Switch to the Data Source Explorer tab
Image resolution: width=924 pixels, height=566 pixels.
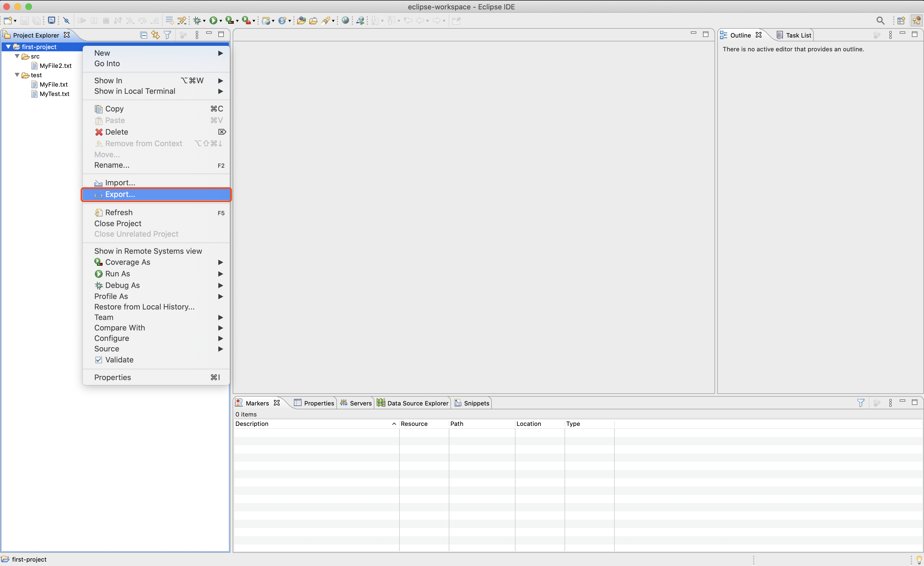pyautogui.click(x=412, y=403)
